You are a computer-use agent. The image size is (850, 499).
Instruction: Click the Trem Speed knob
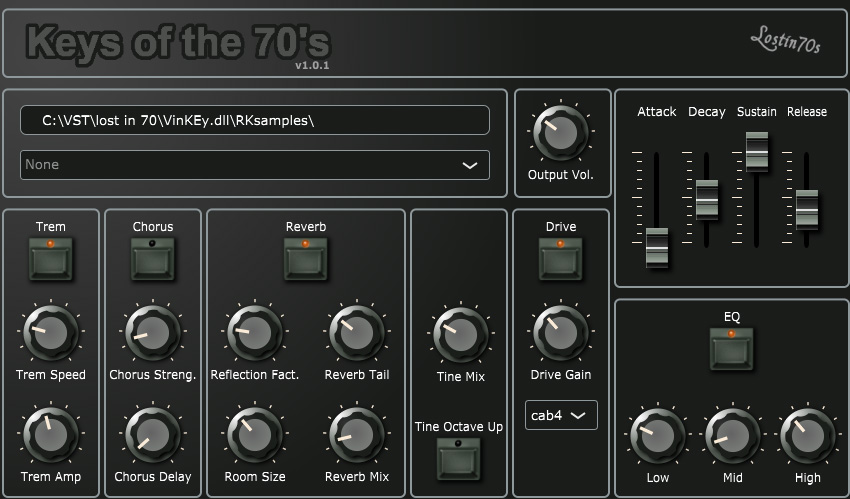(x=50, y=333)
